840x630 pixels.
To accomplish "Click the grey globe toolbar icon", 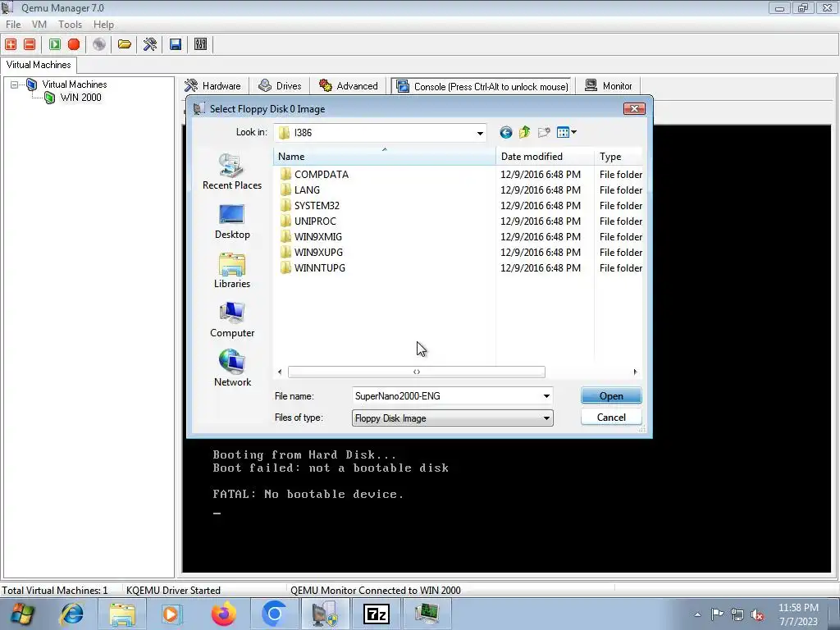I will coord(99,44).
